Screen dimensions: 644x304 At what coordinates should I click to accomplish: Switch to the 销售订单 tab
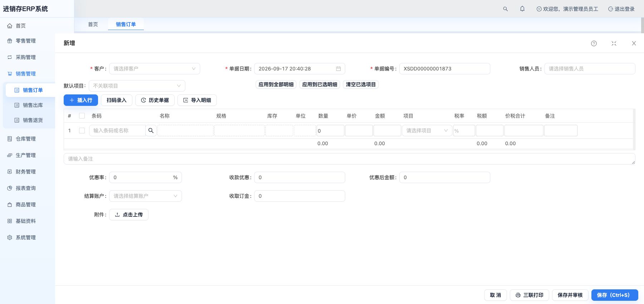(x=126, y=24)
